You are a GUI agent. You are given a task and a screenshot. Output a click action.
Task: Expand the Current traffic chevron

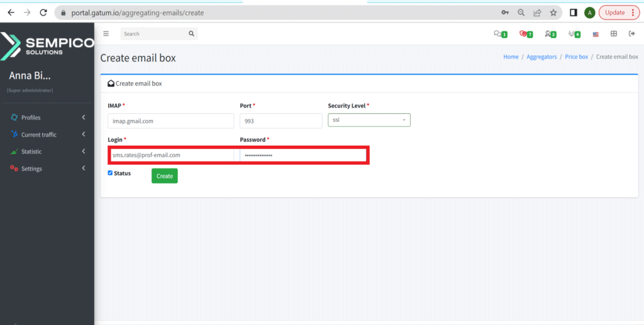[84, 134]
